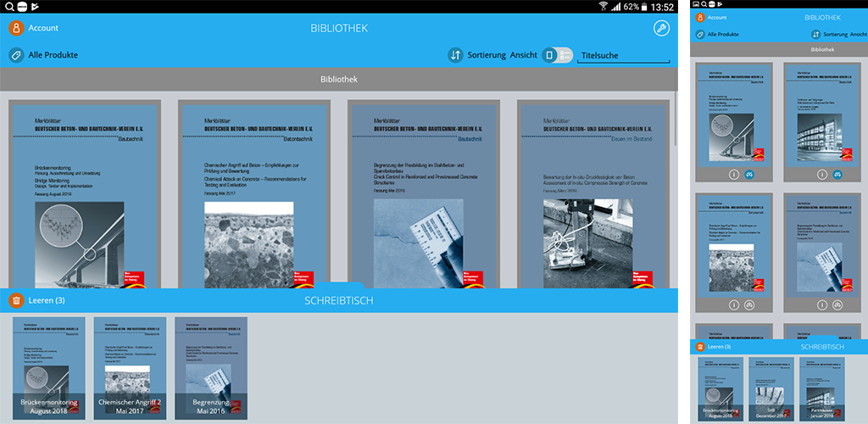
Task: Open In-situ-Druckfestigkeit cover in tablet library
Action: [x=593, y=194]
